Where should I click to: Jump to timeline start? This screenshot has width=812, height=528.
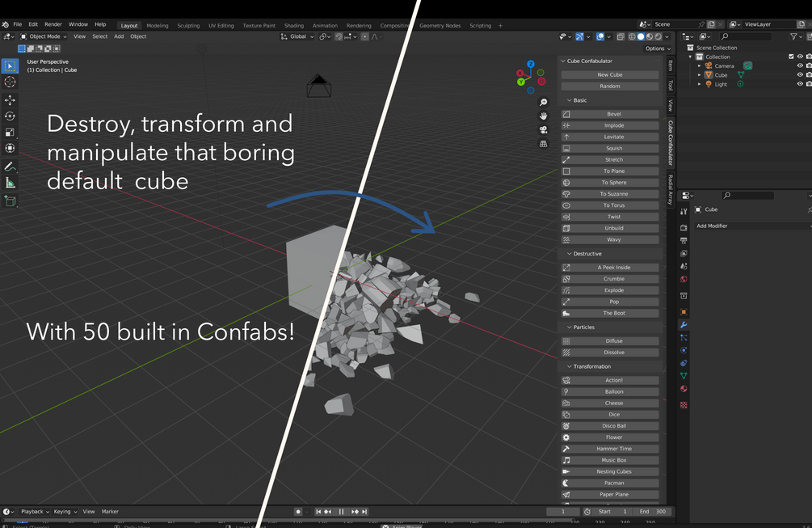coord(318,511)
